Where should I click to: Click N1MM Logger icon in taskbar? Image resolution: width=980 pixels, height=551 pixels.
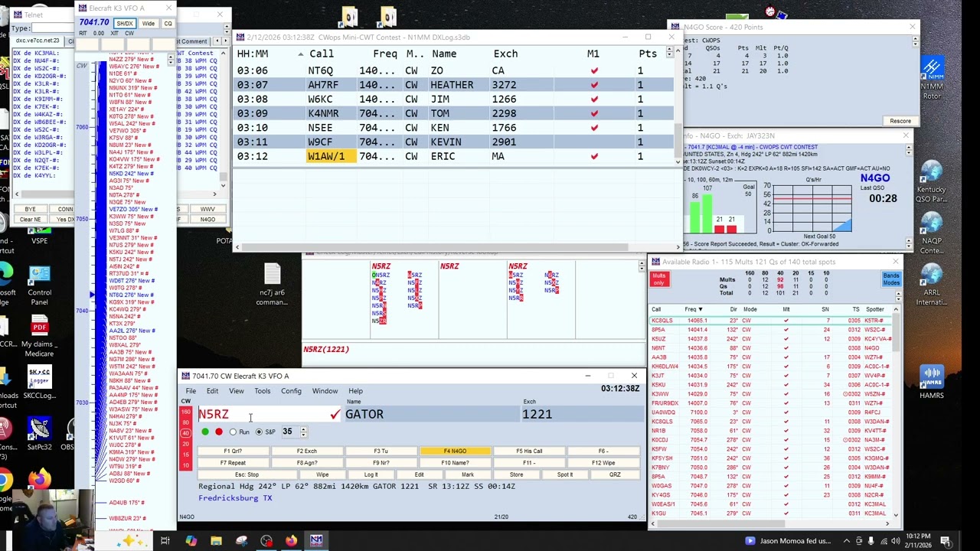pyautogui.click(x=316, y=540)
